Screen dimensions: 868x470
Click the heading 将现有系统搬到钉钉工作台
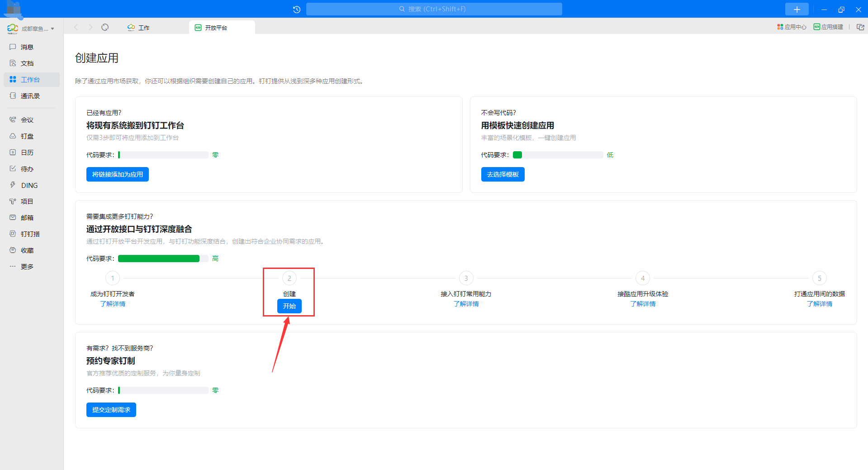[135, 125]
